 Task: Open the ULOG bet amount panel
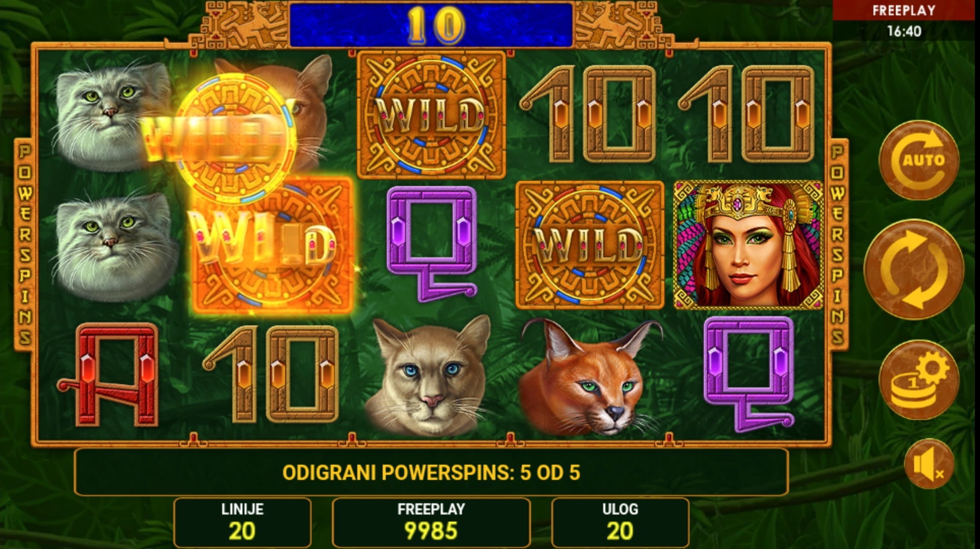tap(620, 522)
